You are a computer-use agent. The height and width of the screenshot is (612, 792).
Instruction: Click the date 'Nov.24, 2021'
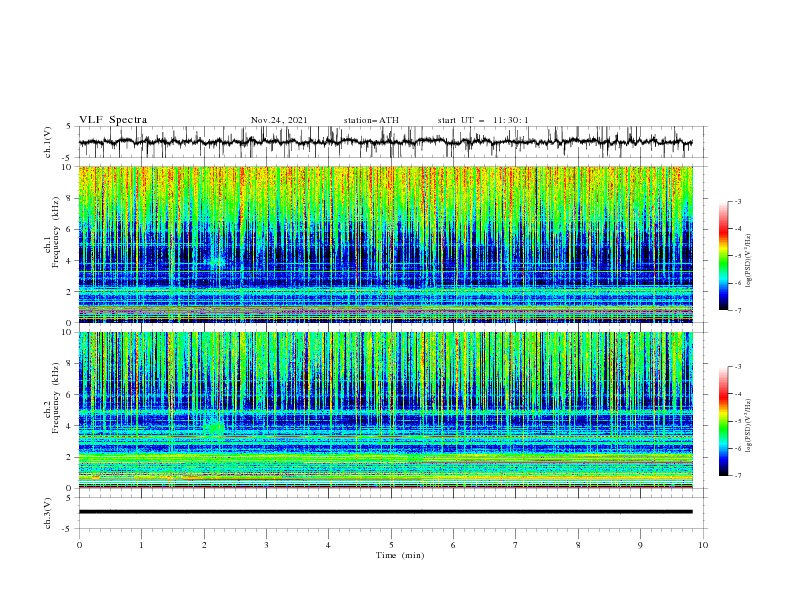pos(279,120)
